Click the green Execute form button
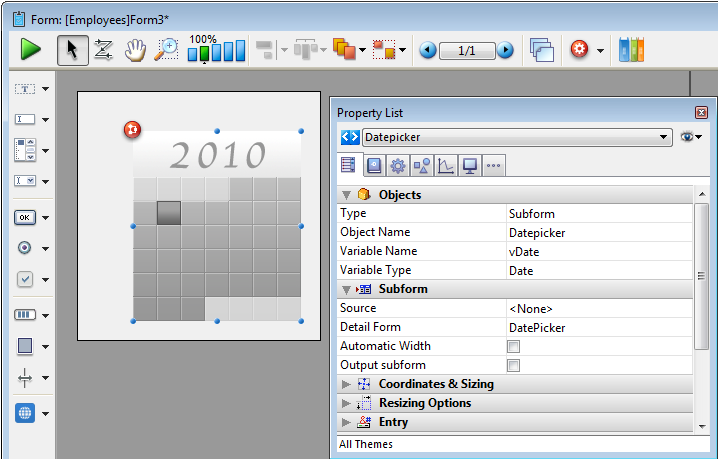The image size is (718, 459). tap(31, 49)
